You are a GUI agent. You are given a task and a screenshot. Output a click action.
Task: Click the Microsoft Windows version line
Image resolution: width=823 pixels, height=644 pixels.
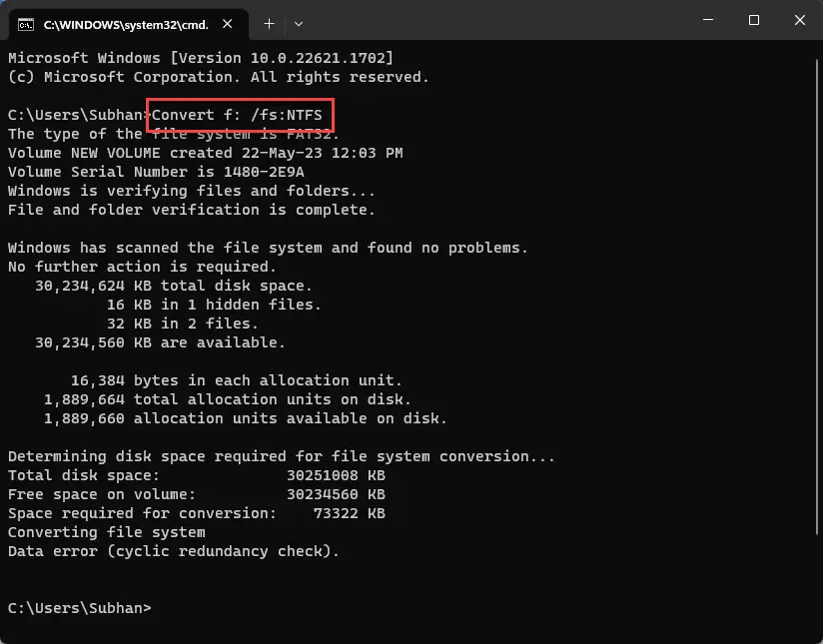click(201, 58)
